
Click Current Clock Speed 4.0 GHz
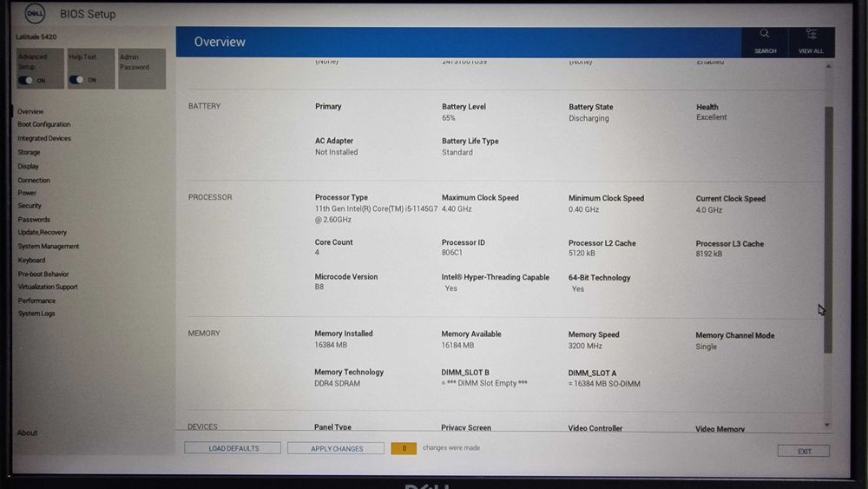tap(709, 210)
